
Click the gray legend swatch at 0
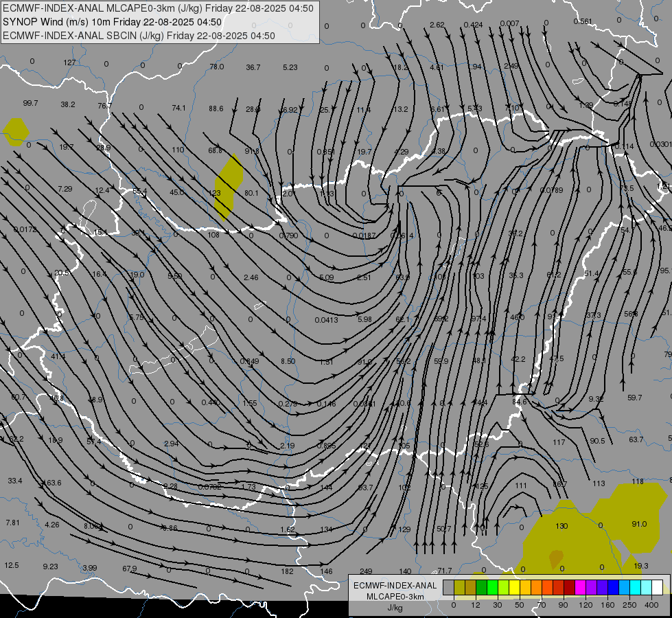[x=448, y=587]
